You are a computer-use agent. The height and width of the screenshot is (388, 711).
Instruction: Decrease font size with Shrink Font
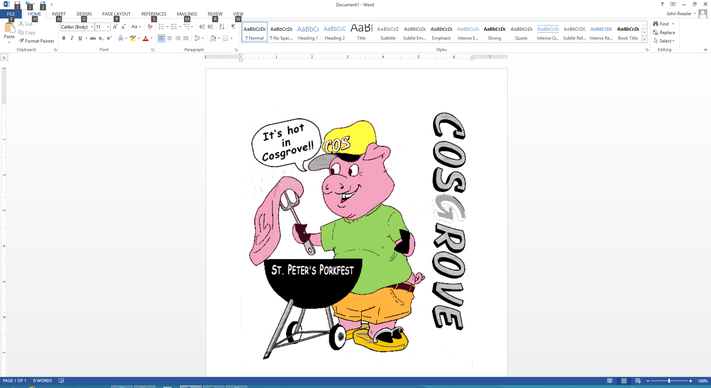tap(123, 27)
